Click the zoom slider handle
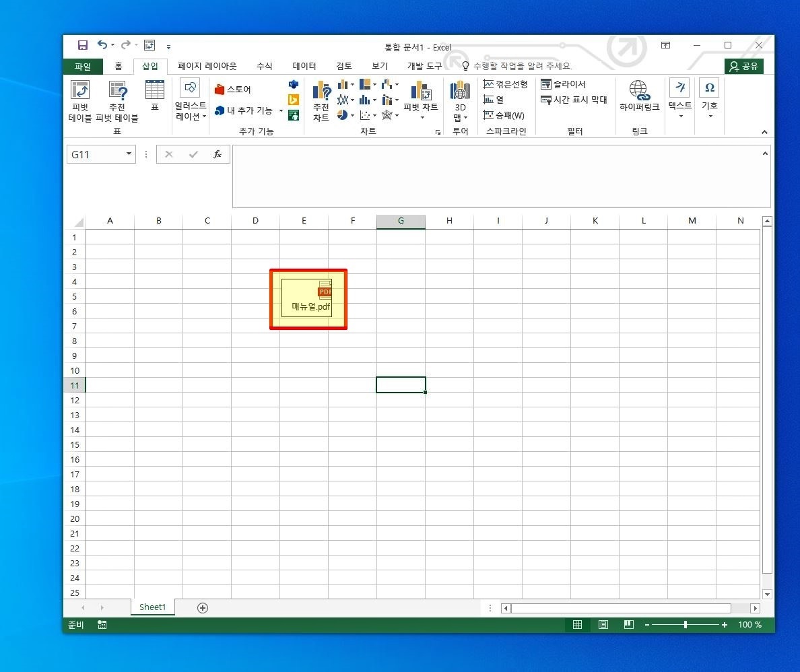 (686, 625)
